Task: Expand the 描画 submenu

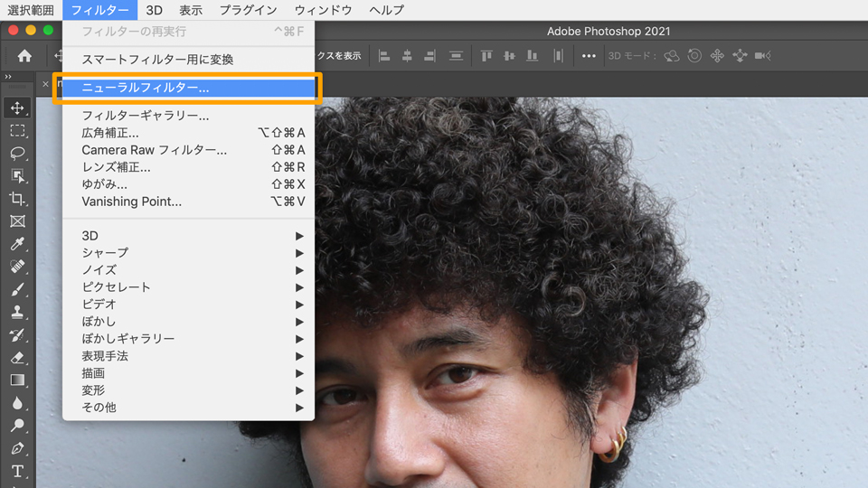Action: [x=188, y=373]
